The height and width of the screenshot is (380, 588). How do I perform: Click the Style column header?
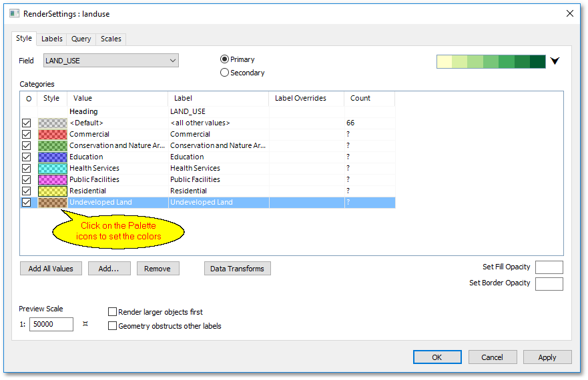(52, 98)
